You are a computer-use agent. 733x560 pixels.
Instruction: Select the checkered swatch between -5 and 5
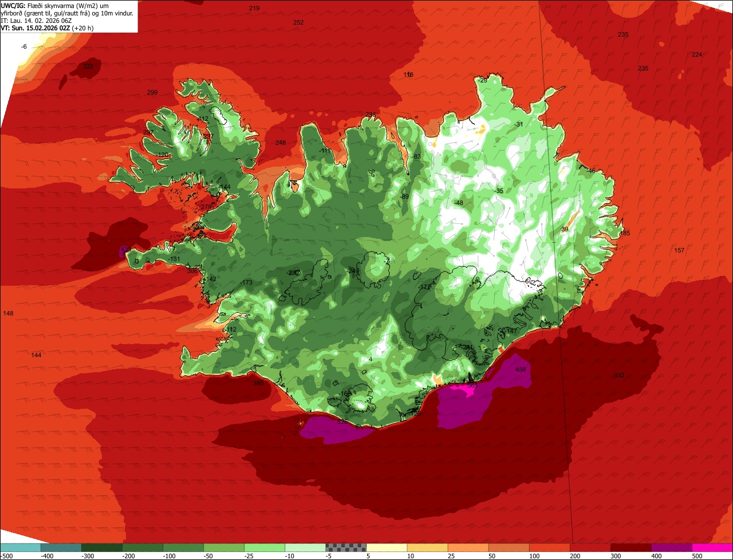[x=346, y=547]
